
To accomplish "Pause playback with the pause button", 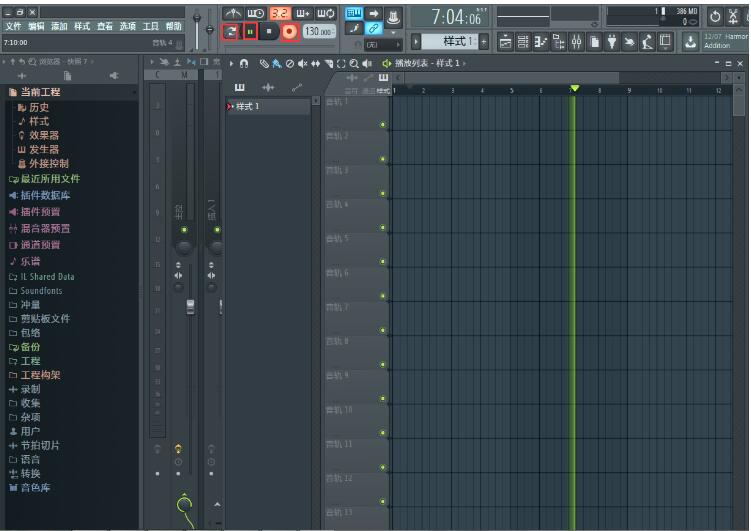I will (x=250, y=32).
